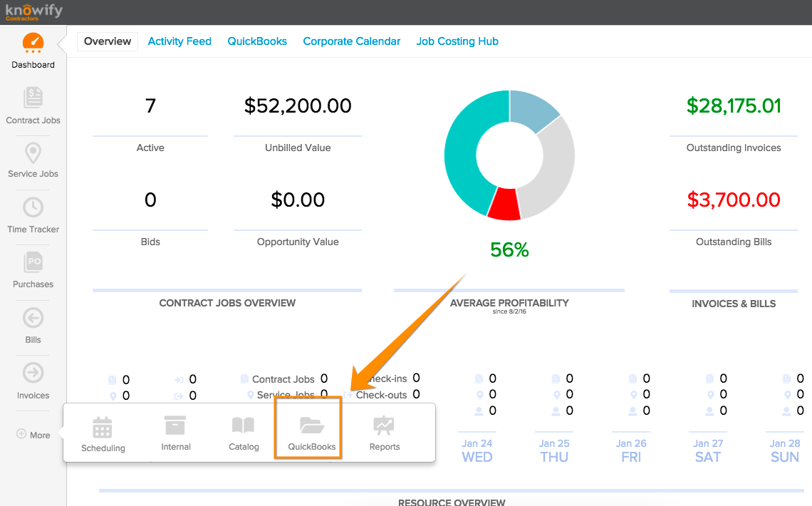812x506 pixels.
Task: Click the AVERAGE PROFITABILITY heading
Action: tap(509, 303)
